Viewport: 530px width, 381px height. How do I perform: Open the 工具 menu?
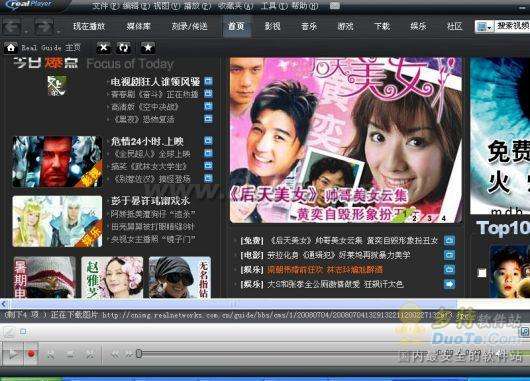274,6
